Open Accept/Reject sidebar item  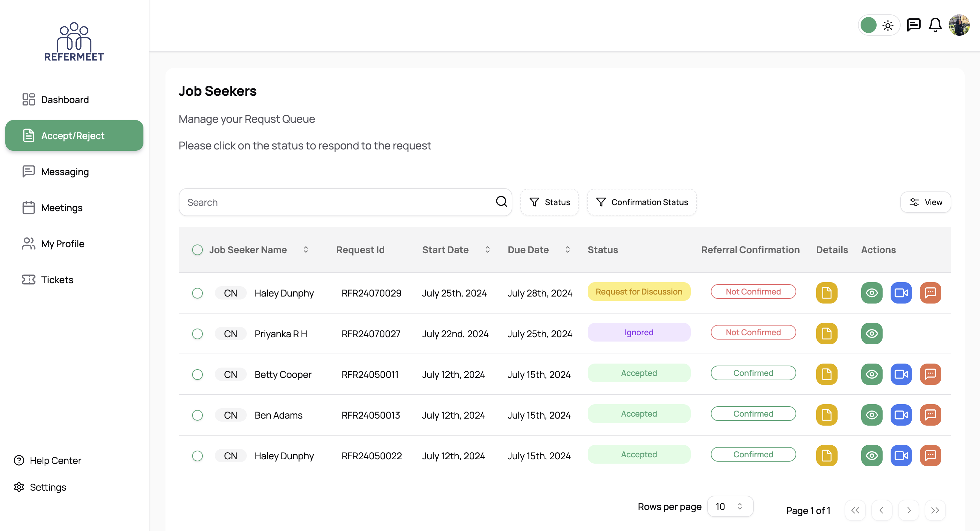tap(74, 136)
